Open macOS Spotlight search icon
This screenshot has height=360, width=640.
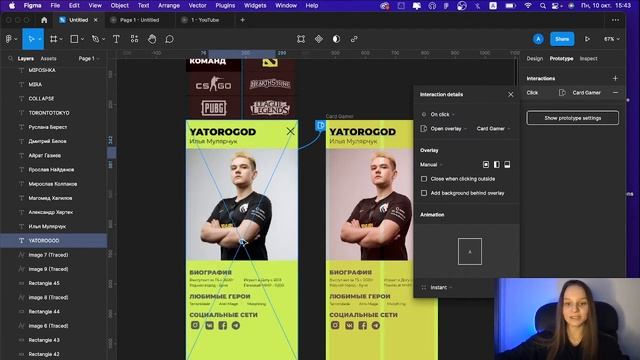(x=542, y=6)
